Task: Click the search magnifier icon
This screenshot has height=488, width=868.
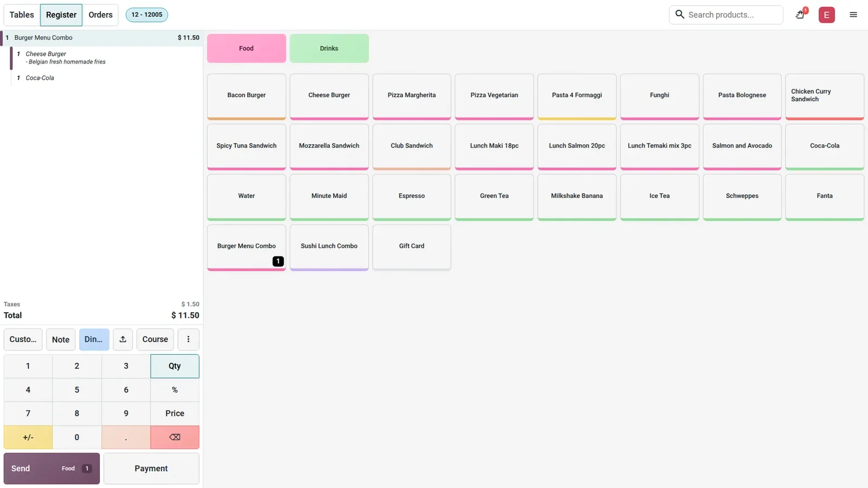Action: pyautogui.click(x=679, y=14)
